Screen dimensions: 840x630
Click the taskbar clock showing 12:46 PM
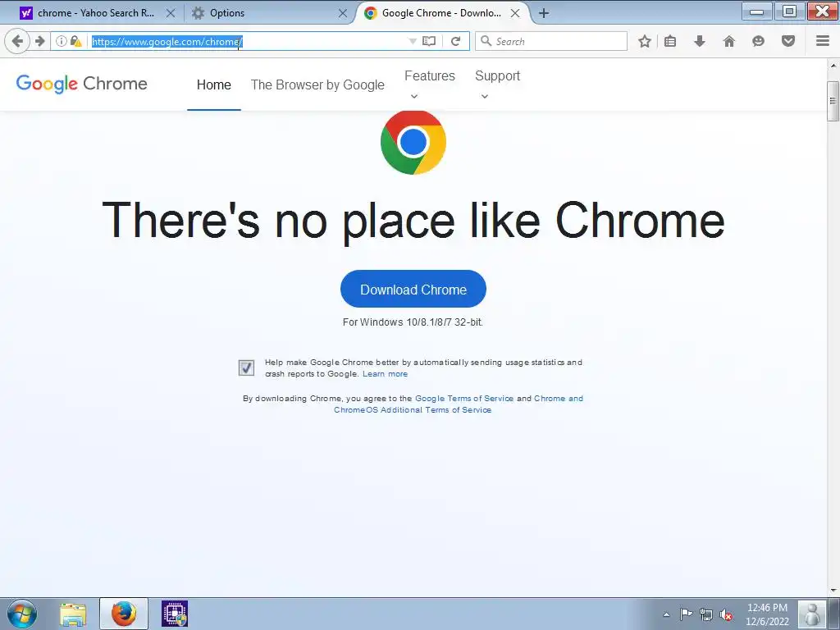point(767,614)
